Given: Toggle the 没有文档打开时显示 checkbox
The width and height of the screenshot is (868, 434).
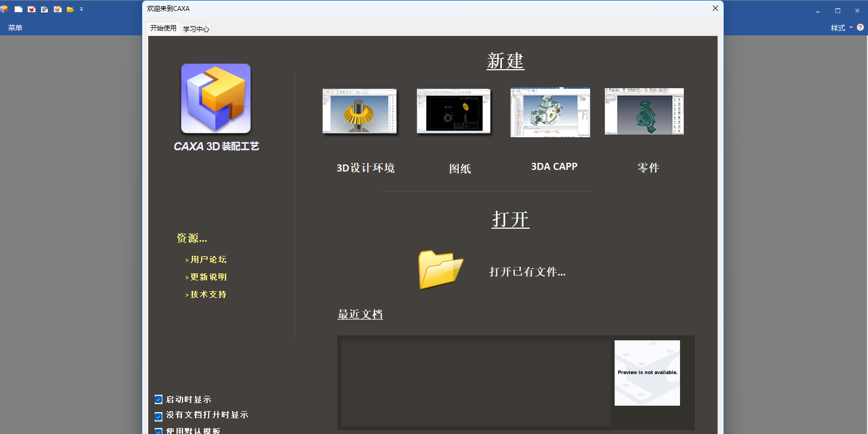Looking at the screenshot, I should pos(159,417).
